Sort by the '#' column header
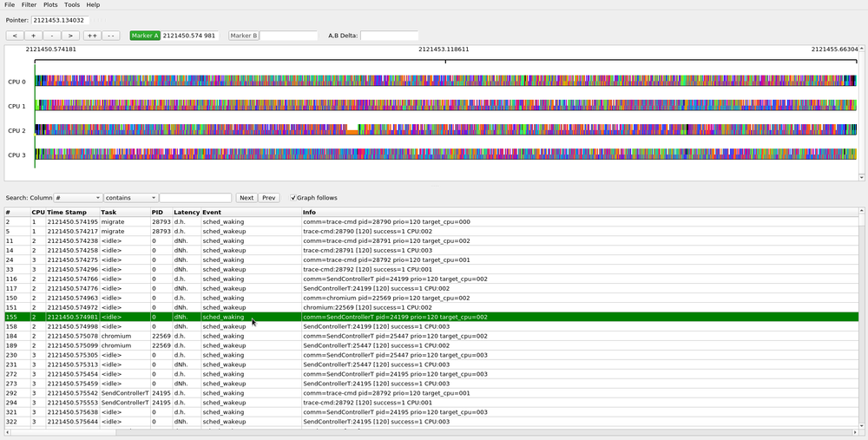Image resolution: width=868 pixels, height=440 pixels. 17,212
